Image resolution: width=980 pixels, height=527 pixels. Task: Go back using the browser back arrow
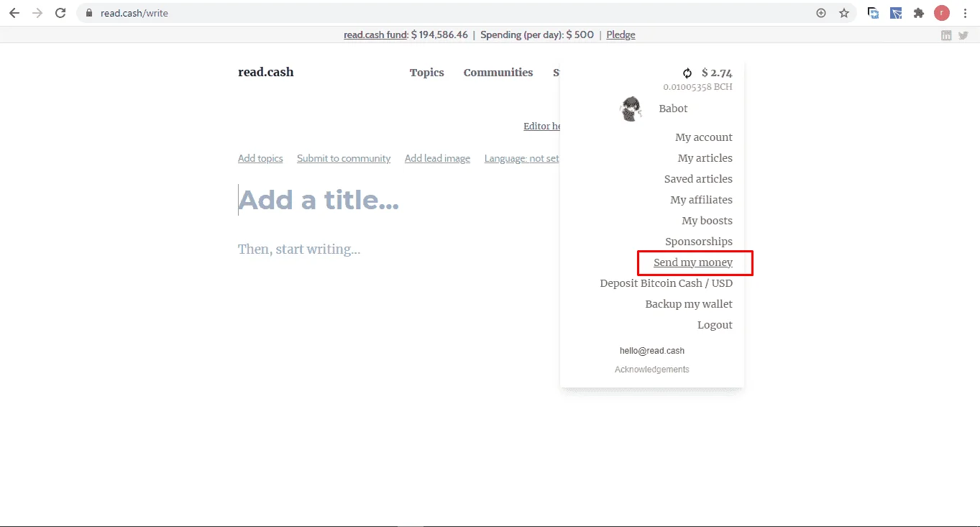click(x=14, y=13)
